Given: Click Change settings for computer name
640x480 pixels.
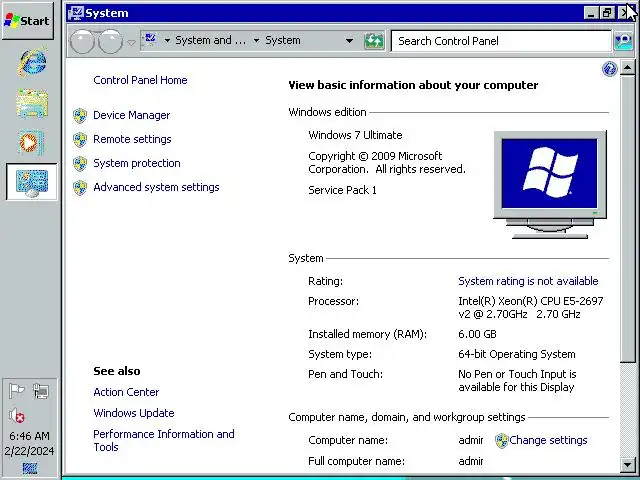Looking at the screenshot, I should 548,440.
